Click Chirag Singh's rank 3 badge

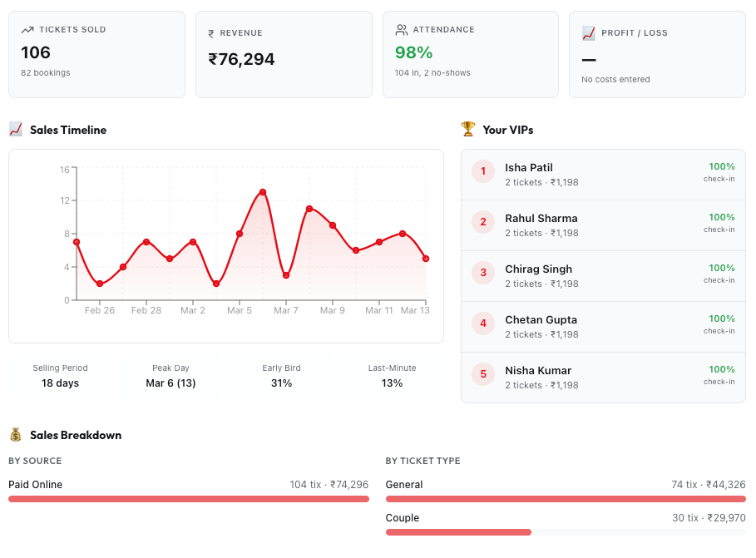(482, 273)
